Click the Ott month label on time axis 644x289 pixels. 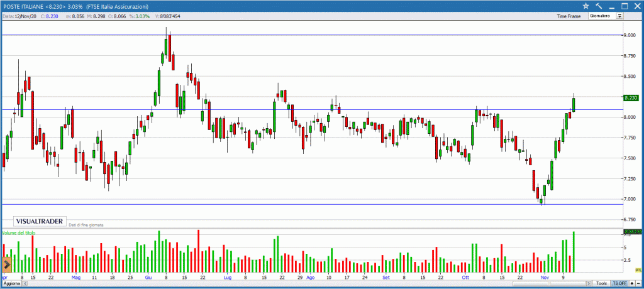(x=465, y=277)
